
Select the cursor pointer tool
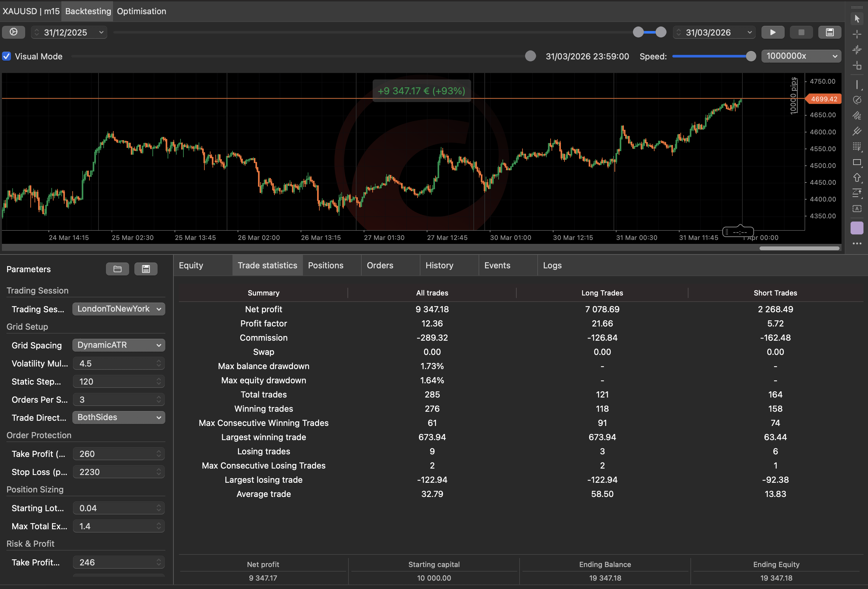coord(857,18)
